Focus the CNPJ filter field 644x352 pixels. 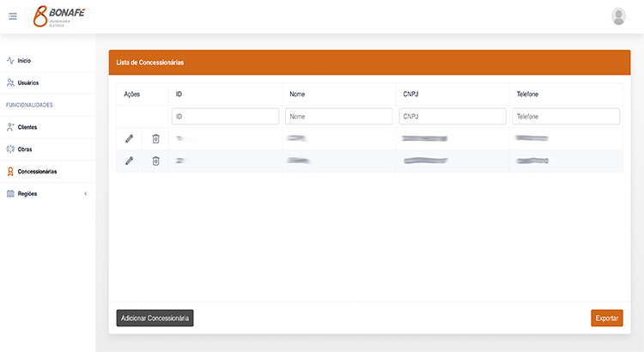tap(453, 116)
